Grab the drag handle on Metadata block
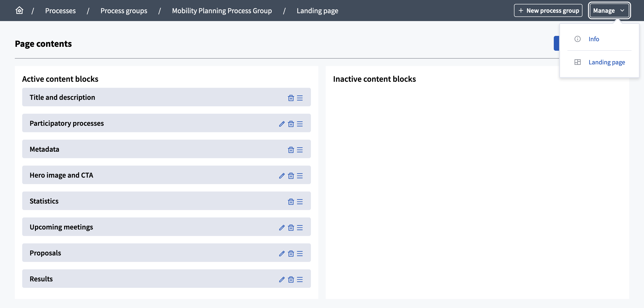This screenshot has width=644, height=308. 300,150
